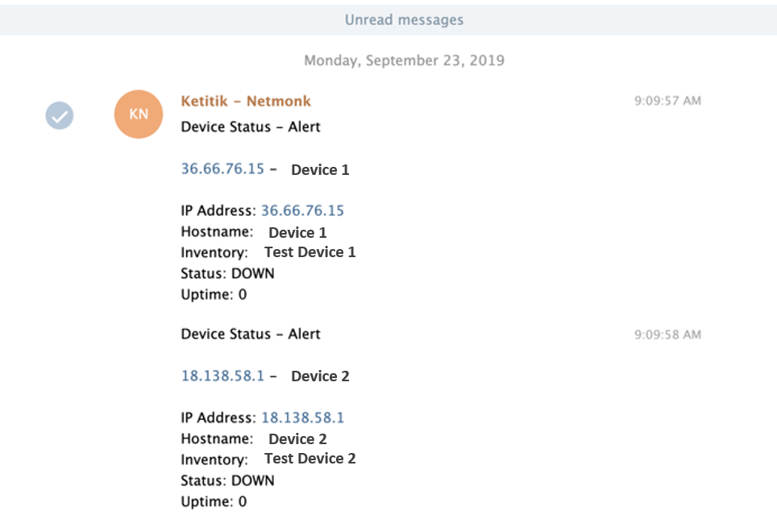Click the date header Monday, September 23, 2019
The height and width of the screenshot is (532, 777).
(x=405, y=60)
